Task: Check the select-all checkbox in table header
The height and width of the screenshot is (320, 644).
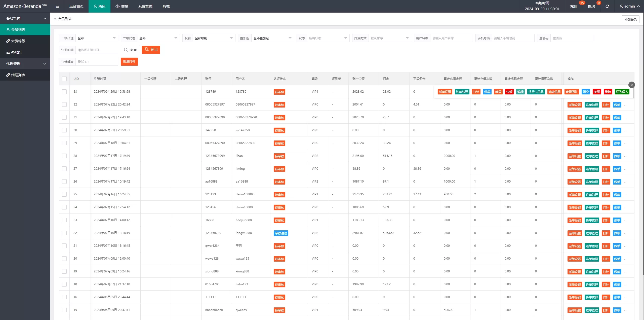Action: (64, 79)
